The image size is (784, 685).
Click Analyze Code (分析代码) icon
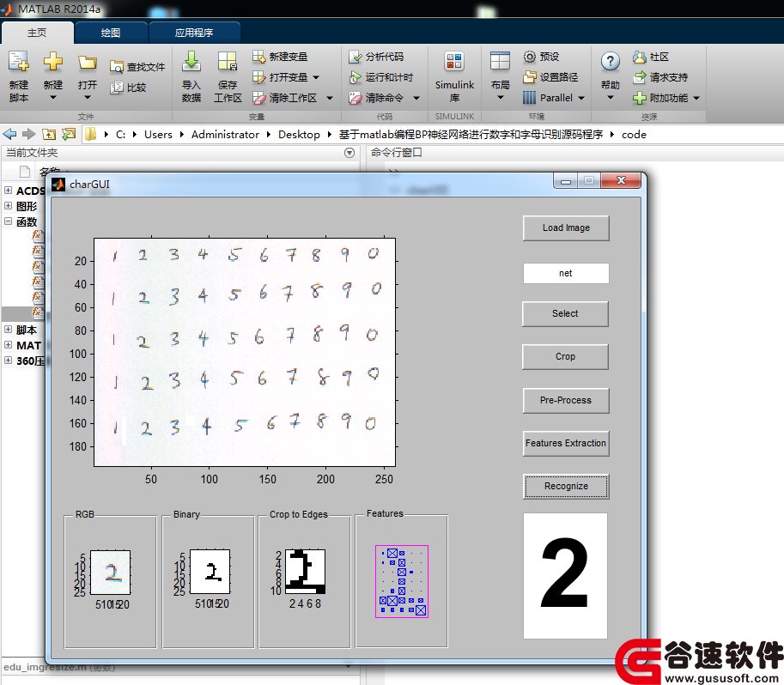(355, 57)
